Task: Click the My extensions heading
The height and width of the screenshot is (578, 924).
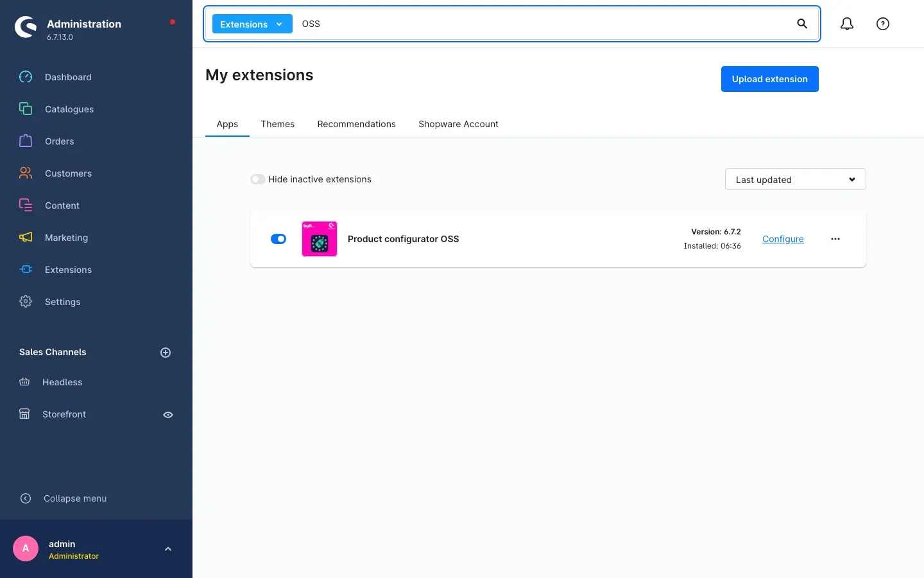Action: coord(259,75)
